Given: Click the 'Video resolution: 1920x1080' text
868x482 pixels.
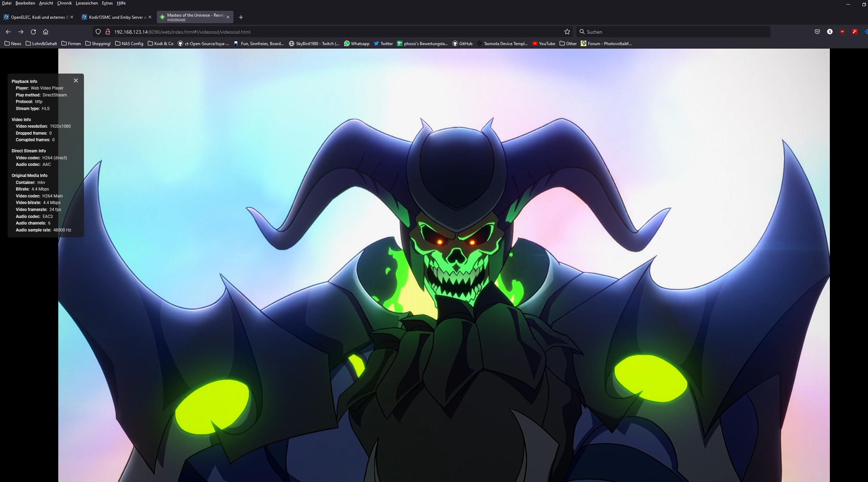Looking at the screenshot, I should tap(43, 126).
